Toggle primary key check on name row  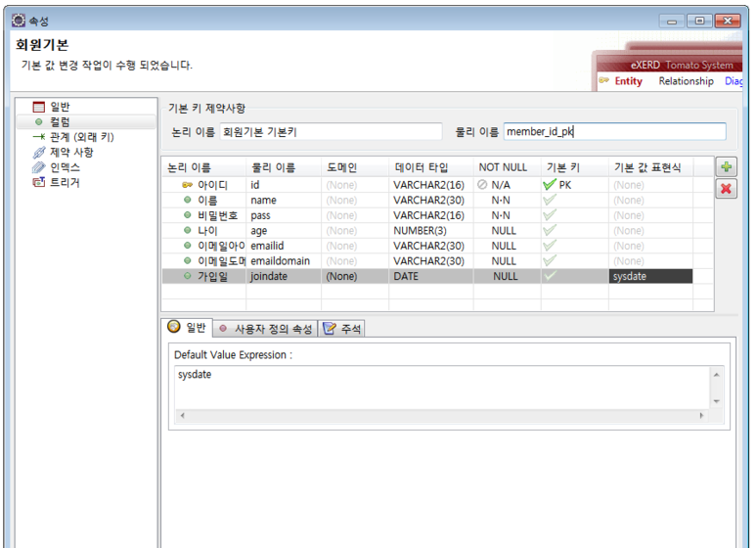550,200
